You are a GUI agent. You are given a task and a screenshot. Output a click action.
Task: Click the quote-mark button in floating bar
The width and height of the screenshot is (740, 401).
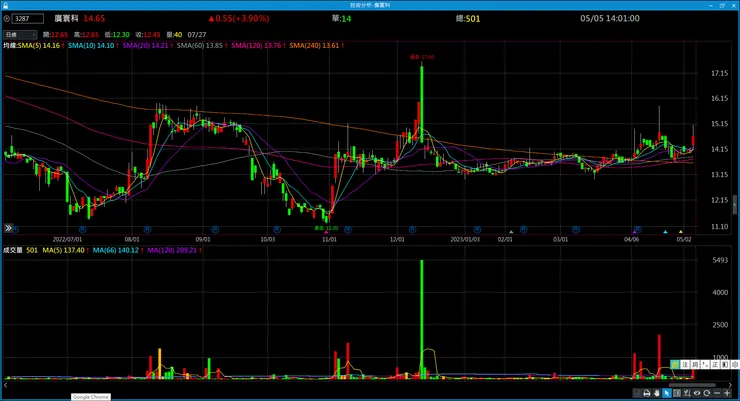coord(705,365)
